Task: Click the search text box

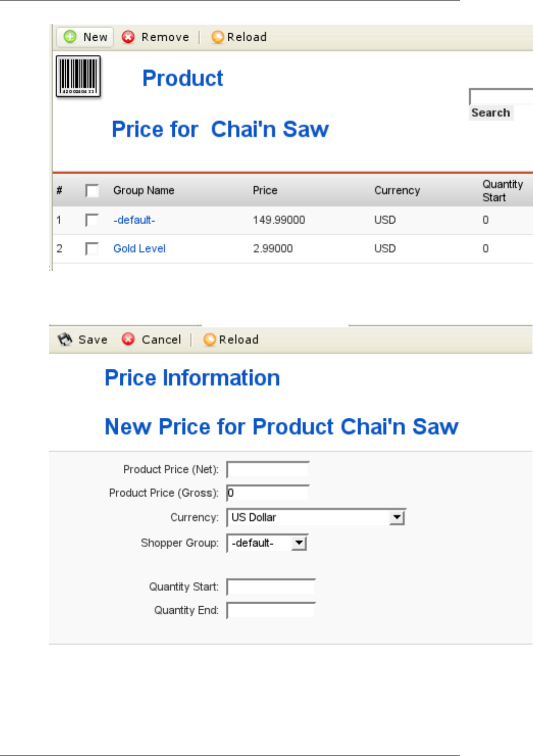Action: pos(501,96)
